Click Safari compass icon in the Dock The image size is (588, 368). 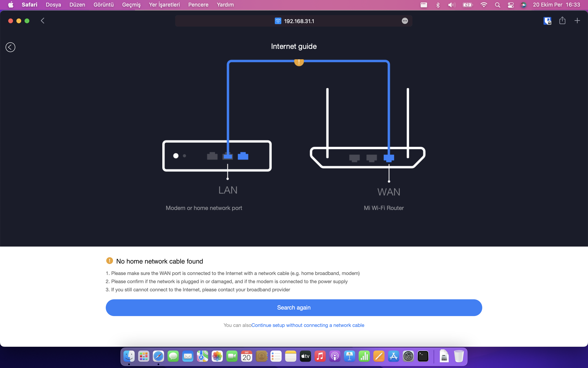point(158,357)
